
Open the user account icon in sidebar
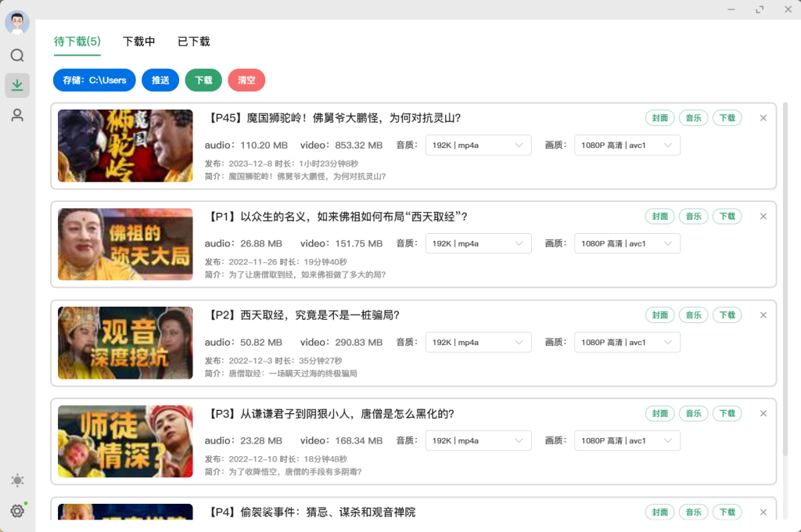click(x=17, y=114)
